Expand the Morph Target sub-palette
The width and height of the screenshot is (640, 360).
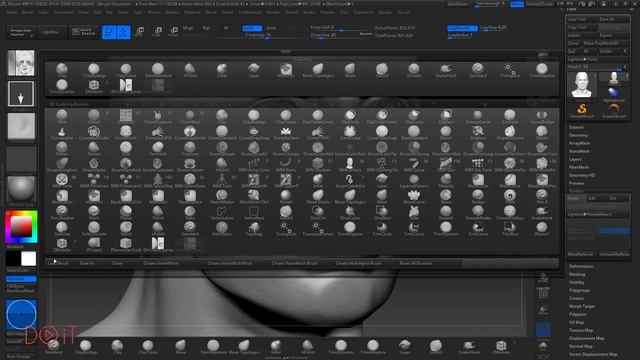point(582,306)
